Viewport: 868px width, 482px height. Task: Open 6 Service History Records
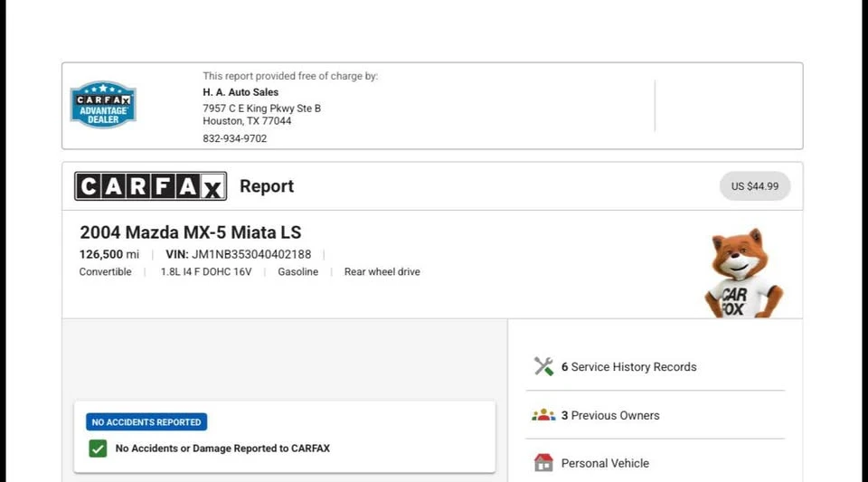pyautogui.click(x=629, y=367)
